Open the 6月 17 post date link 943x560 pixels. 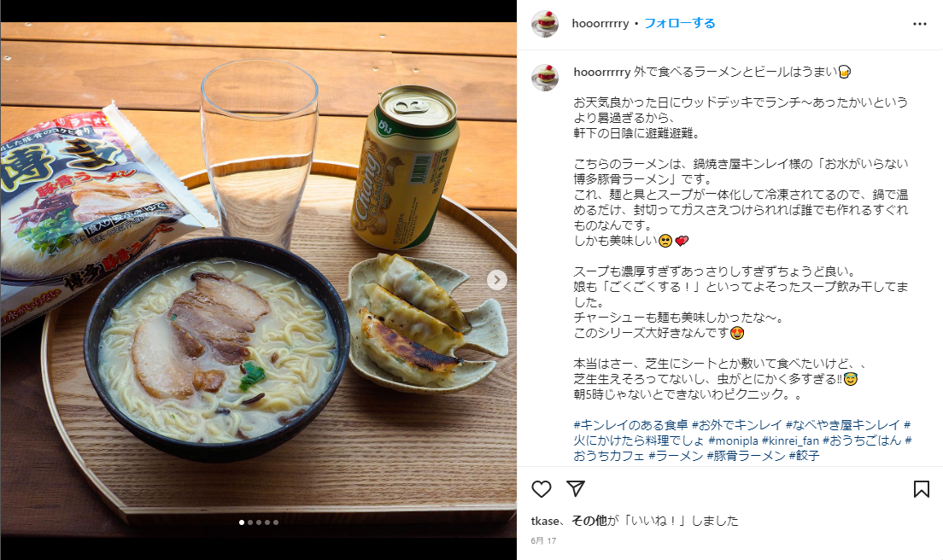pyautogui.click(x=543, y=540)
